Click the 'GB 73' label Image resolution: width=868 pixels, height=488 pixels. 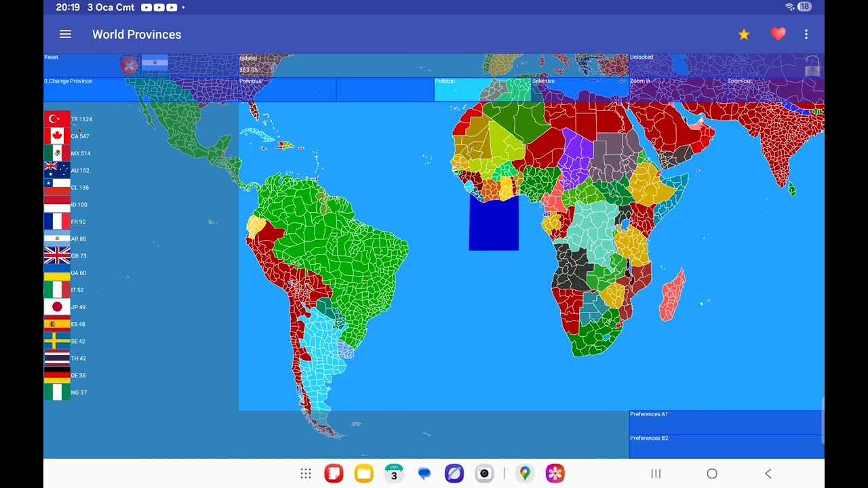(79, 256)
